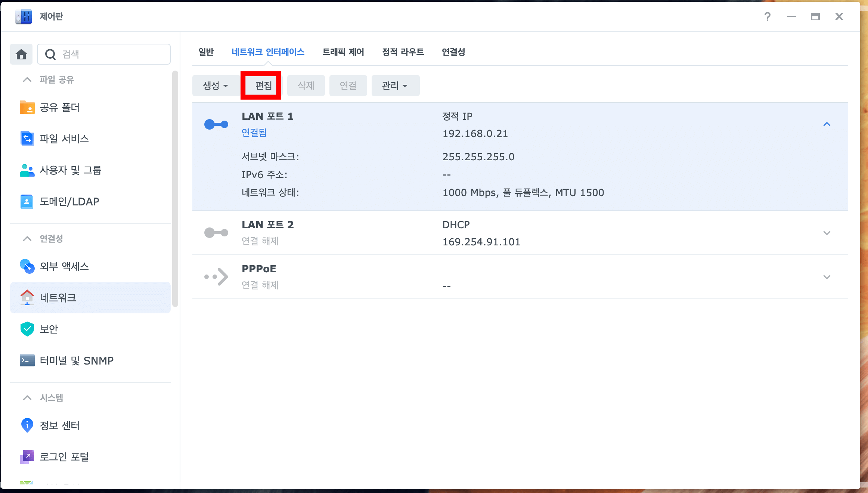The width and height of the screenshot is (868, 493).
Task: Expand LAN 포트 2 details chevron
Action: 827,233
